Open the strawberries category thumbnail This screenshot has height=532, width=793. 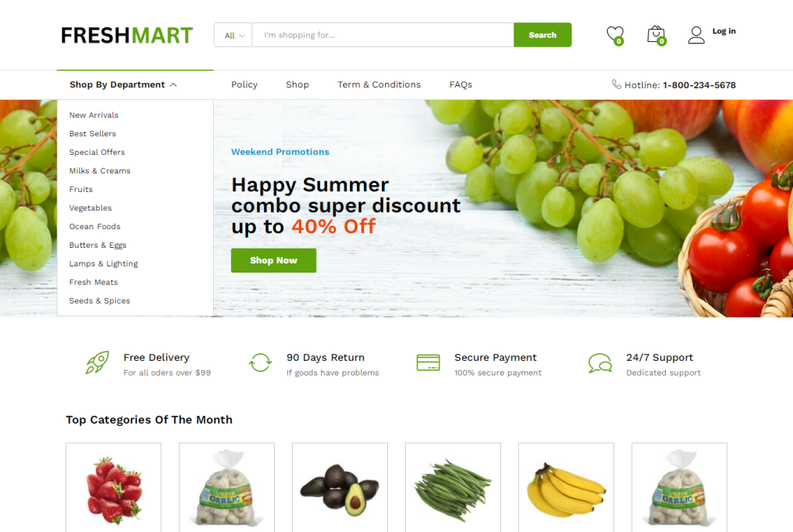point(114,488)
